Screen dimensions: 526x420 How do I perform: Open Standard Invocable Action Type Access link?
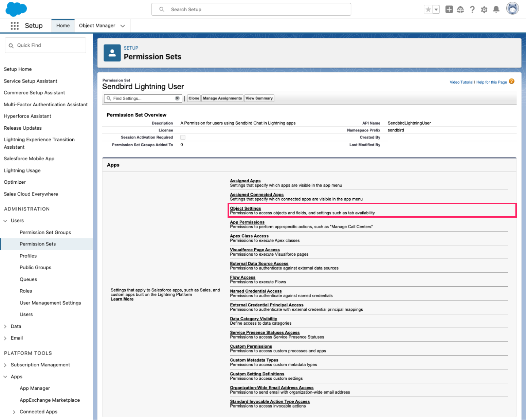point(270,402)
